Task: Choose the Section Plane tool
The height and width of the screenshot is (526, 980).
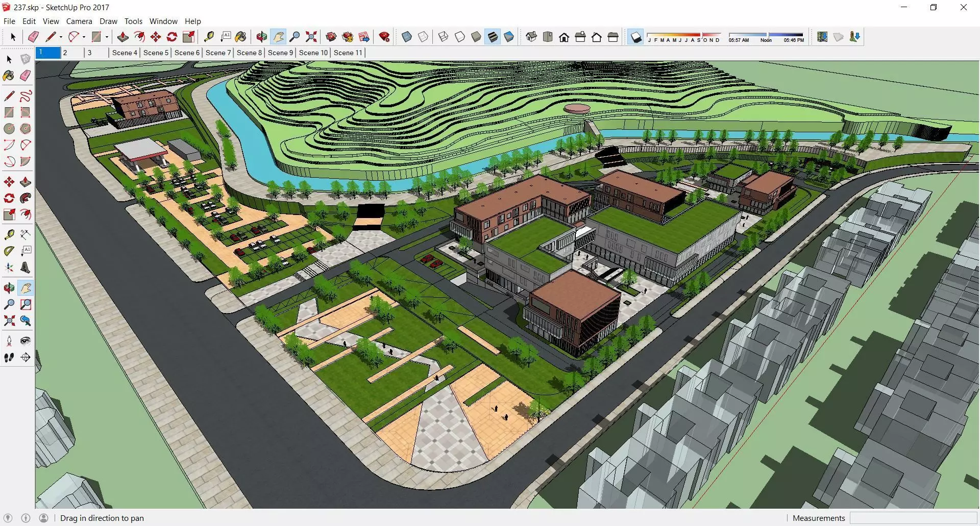Action: click(x=26, y=357)
